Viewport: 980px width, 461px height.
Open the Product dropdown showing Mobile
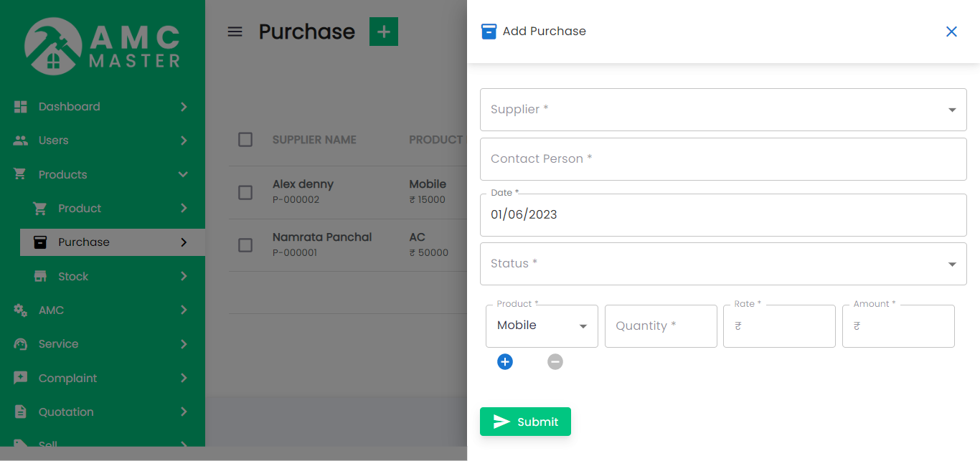[542, 326]
